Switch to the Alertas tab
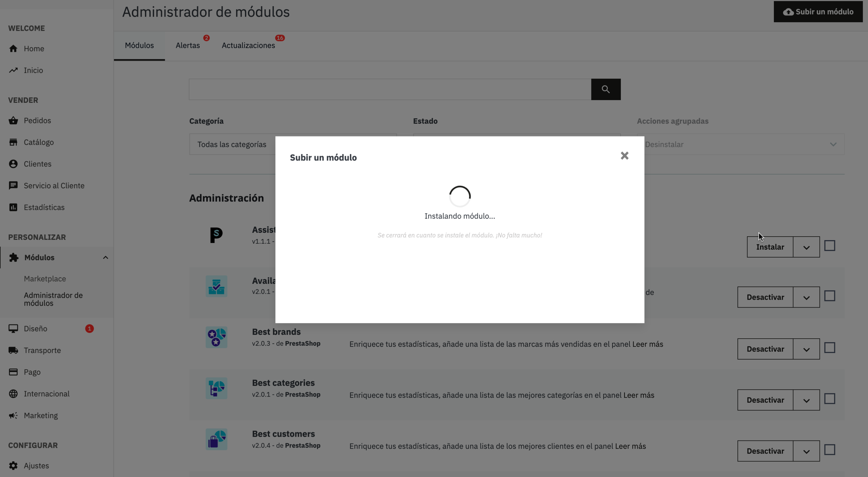The height and width of the screenshot is (477, 868). click(x=188, y=45)
